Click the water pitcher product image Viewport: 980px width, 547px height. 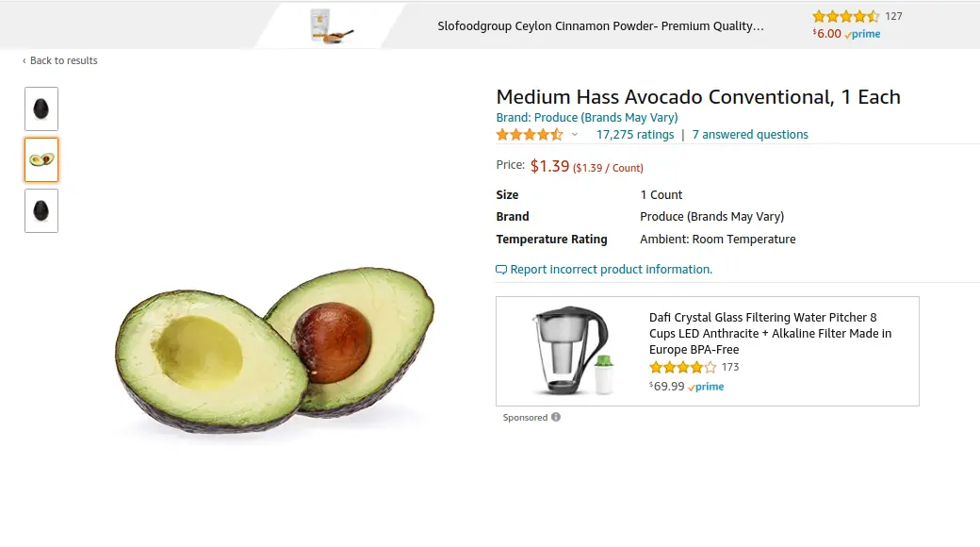coord(565,351)
